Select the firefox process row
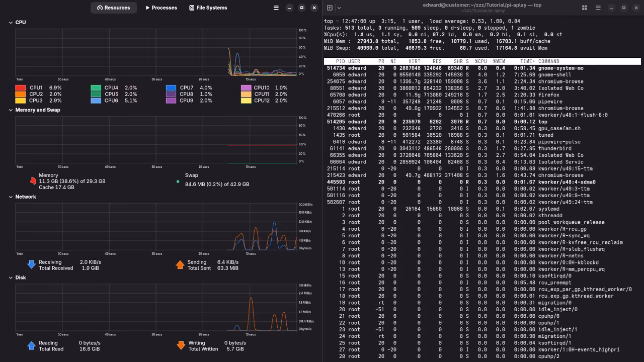The image size is (644, 362). coord(482,95)
